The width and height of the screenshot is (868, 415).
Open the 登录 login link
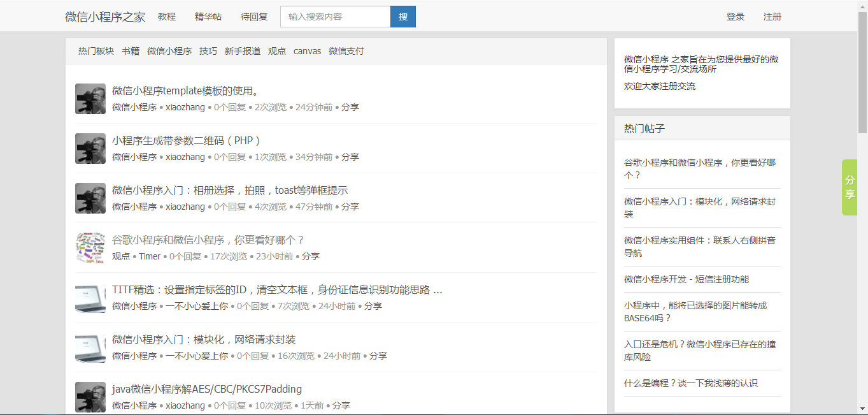[x=736, y=17]
